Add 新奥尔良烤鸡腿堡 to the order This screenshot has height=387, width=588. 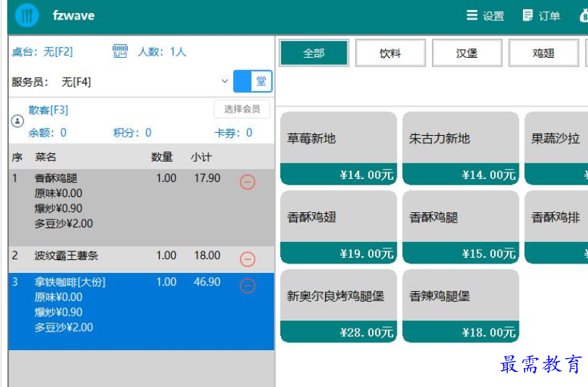[x=339, y=305]
